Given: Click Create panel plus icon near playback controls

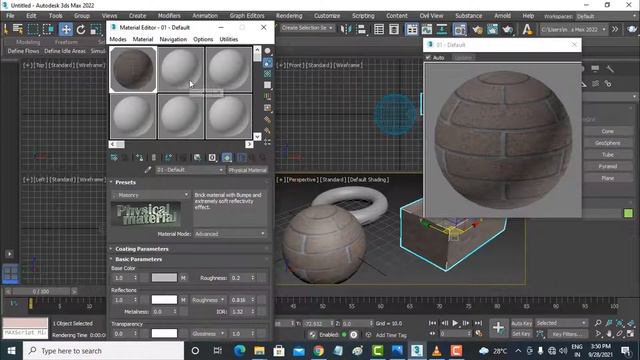Looking at the screenshot, I should point(498,328).
